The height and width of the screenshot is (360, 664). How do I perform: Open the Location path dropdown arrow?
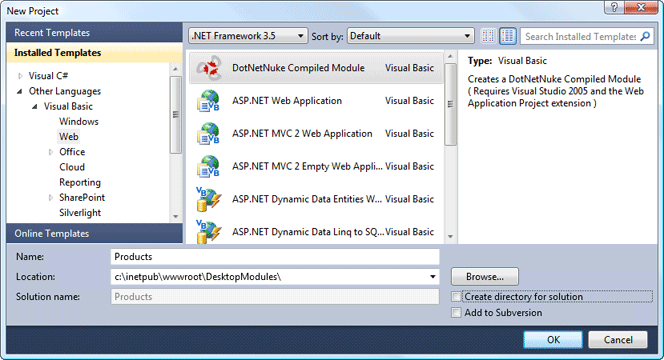[x=433, y=277]
